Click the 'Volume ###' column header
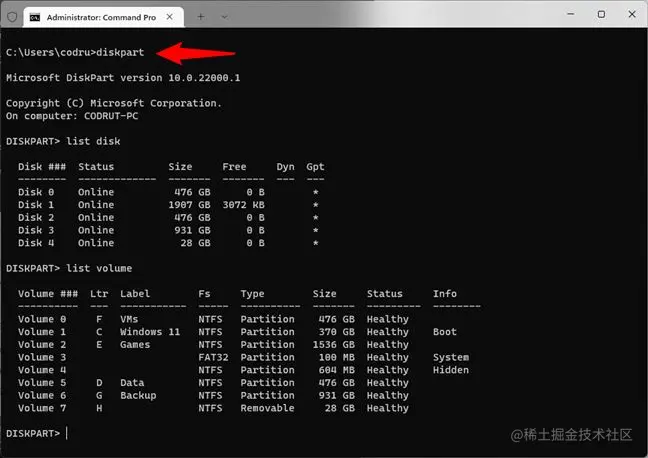This screenshot has height=458, width=648. (48, 294)
